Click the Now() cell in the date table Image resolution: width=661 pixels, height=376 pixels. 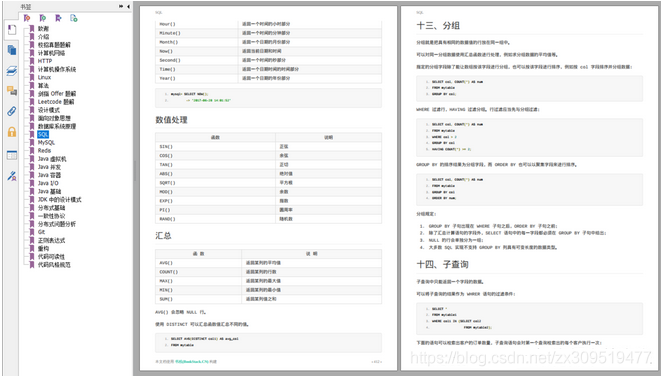tap(196, 51)
